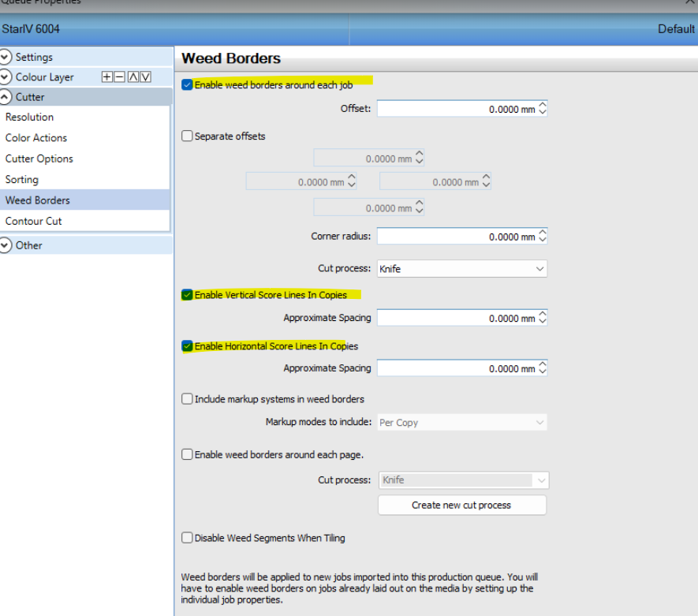Open the Sorting page
This screenshot has width=698, height=616.
point(84,179)
